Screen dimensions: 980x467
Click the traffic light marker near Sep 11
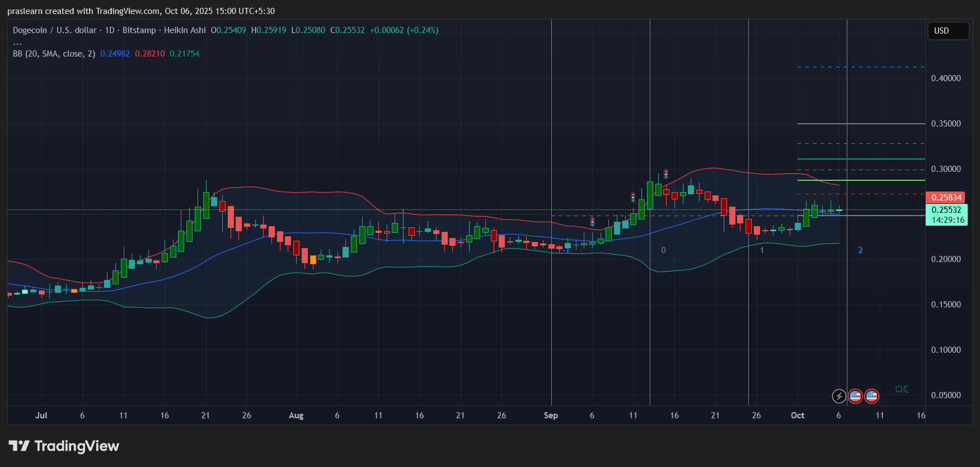click(x=633, y=197)
